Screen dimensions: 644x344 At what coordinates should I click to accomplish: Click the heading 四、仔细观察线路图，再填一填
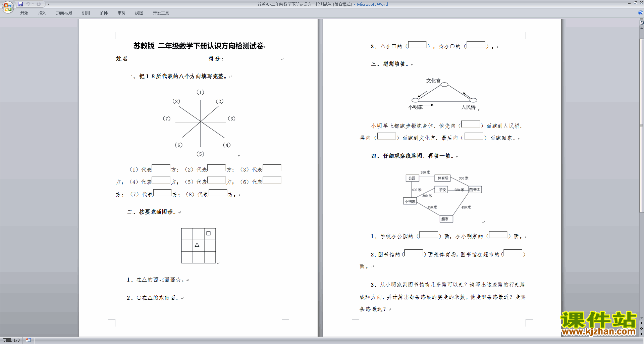point(413,156)
